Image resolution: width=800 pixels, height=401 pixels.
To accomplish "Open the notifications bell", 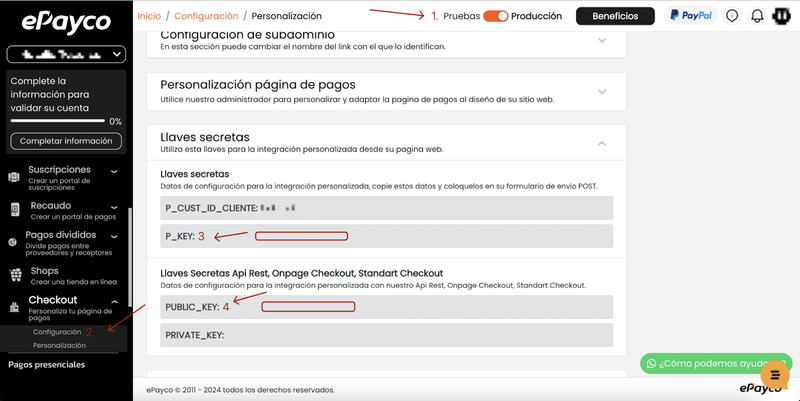I will click(757, 16).
